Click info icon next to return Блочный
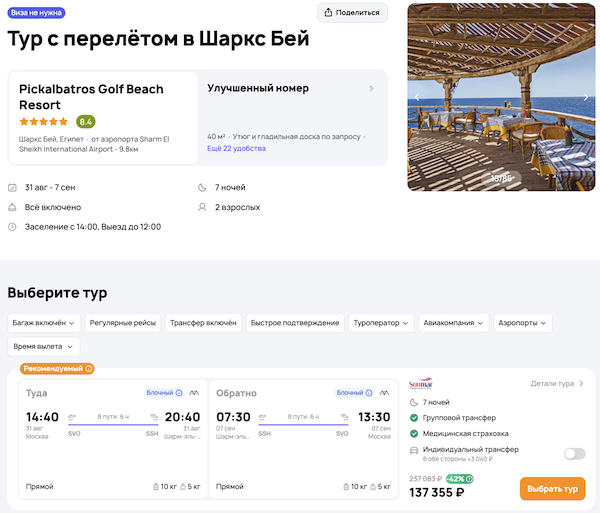The width and height of the screenshot is (600, 513). (x=368, y=393)
